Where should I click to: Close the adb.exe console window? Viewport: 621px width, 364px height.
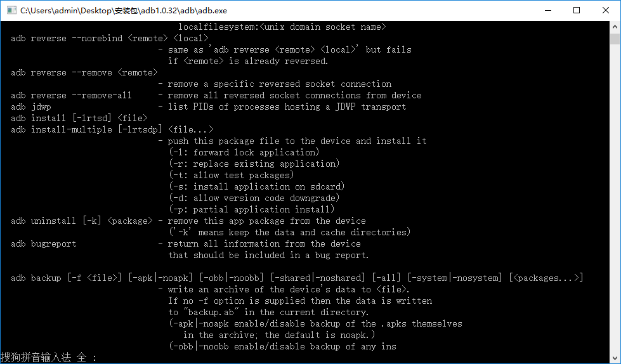point(606,10)
